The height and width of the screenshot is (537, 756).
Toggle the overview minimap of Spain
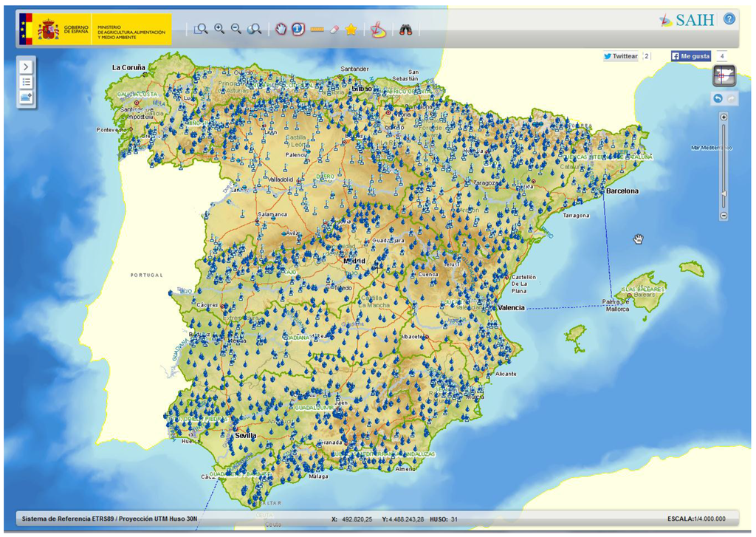click(x=724, y=75)
